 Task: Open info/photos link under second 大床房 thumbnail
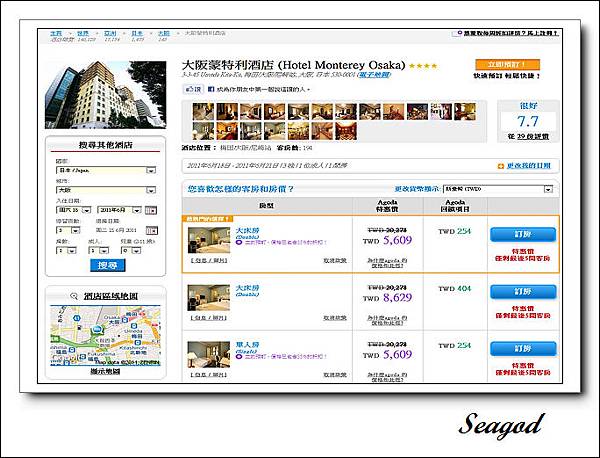tap(209, 318)
